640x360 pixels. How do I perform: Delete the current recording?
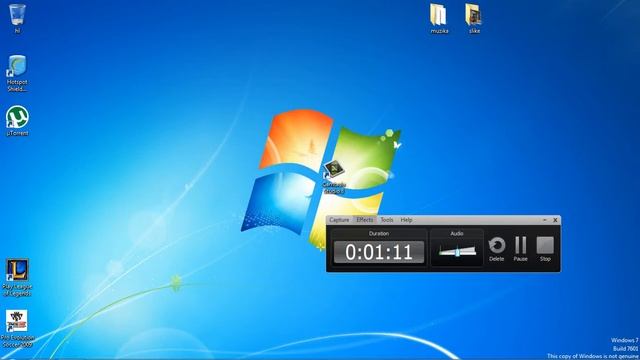click(x=497, y=249)
